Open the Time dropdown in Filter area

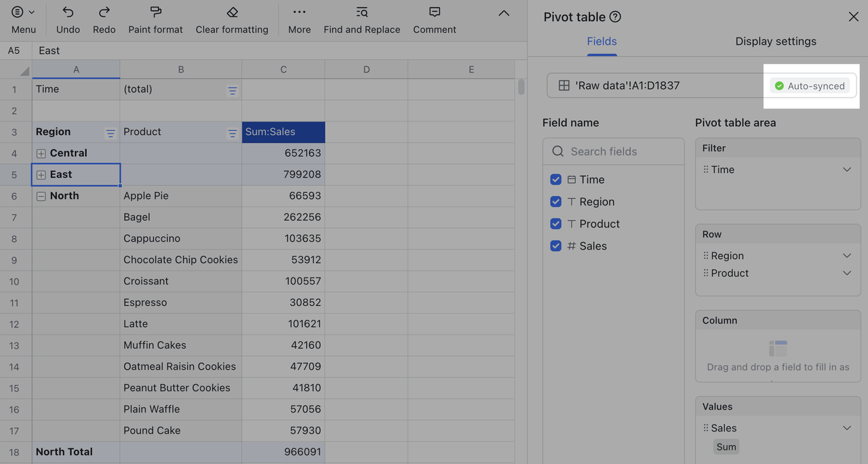pos(846,169)
